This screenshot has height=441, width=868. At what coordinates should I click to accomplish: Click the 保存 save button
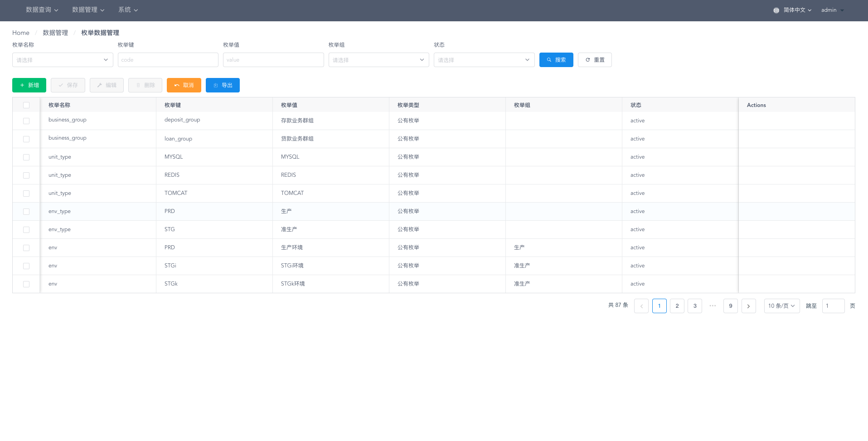tap(68, 85)
